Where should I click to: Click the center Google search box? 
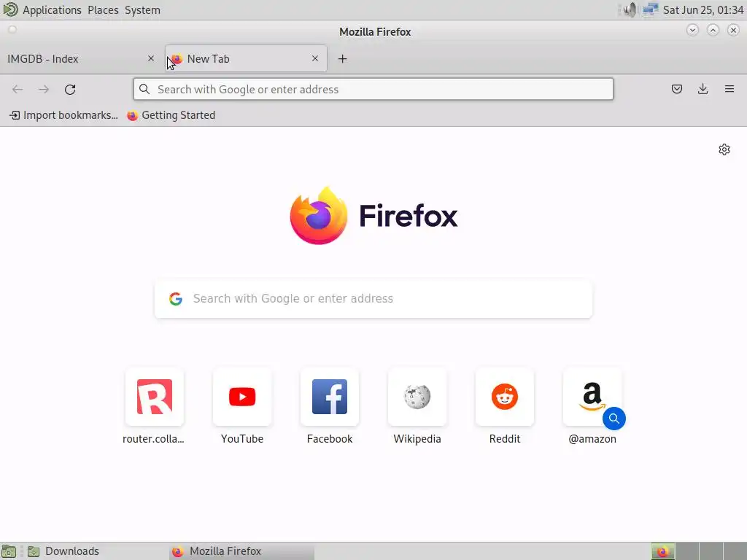[x=373, y=298]
